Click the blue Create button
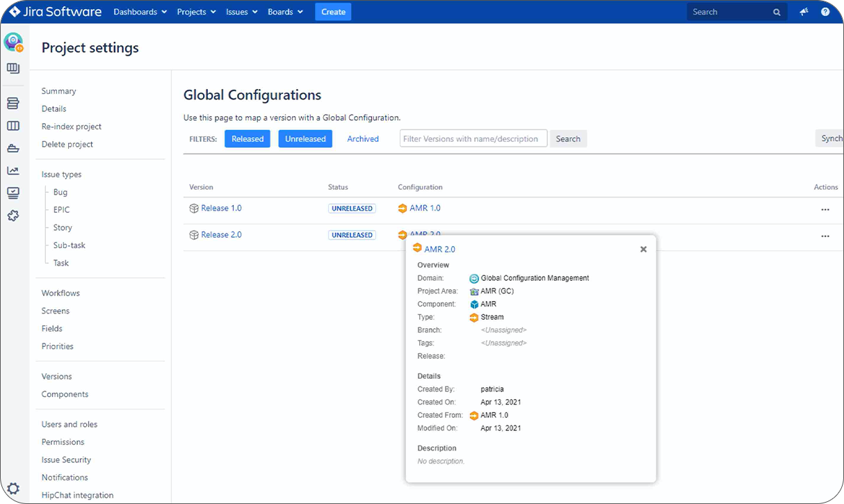Image resolution: width=844 pixels, height=504 pixels. click(333, 12)
